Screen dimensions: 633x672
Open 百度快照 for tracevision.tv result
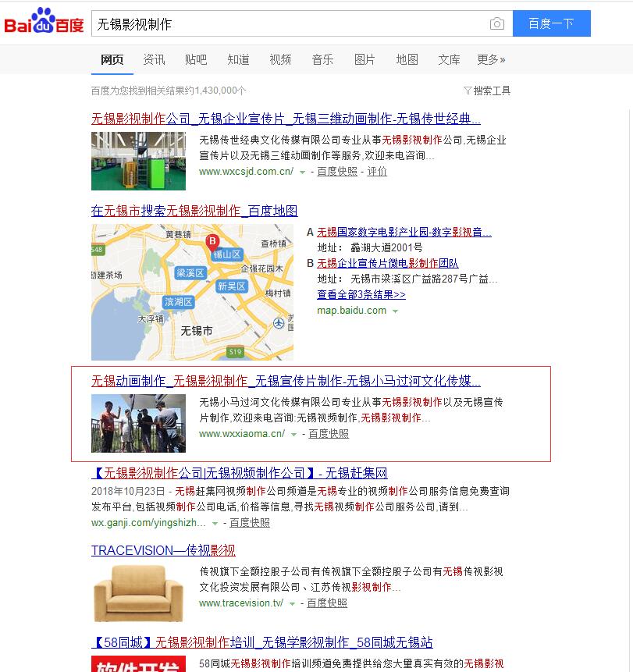coord(326,603)
